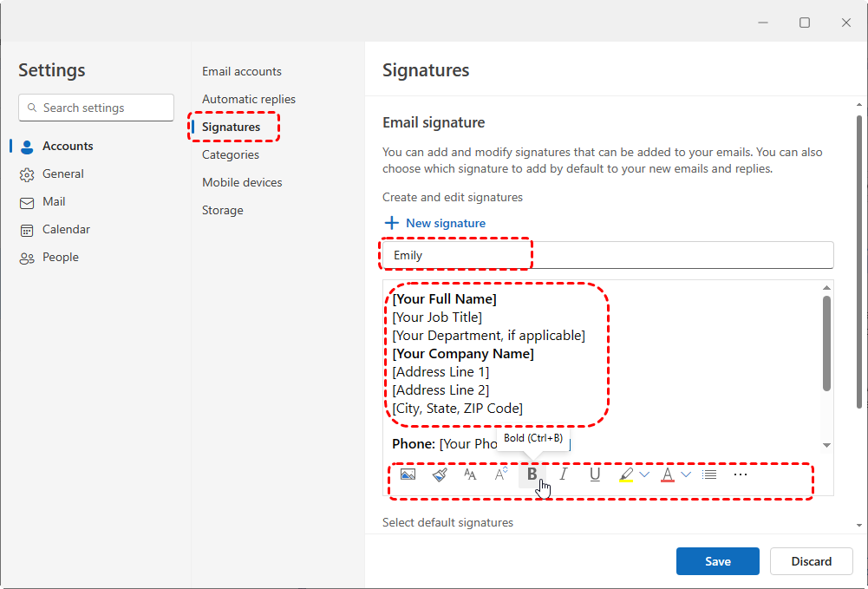Toggle Bold formatting
This screenshot has width=868, height=589.
[532, 474]
